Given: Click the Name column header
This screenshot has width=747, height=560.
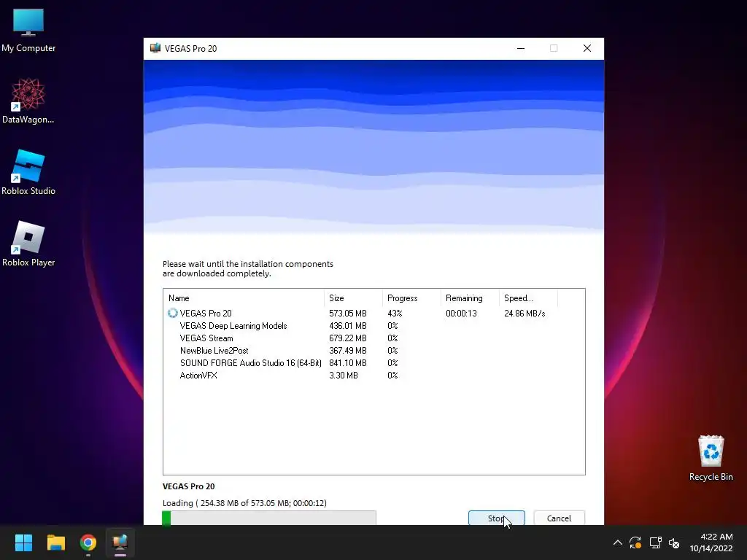Looking at the screenshot, I should [244, 298].
